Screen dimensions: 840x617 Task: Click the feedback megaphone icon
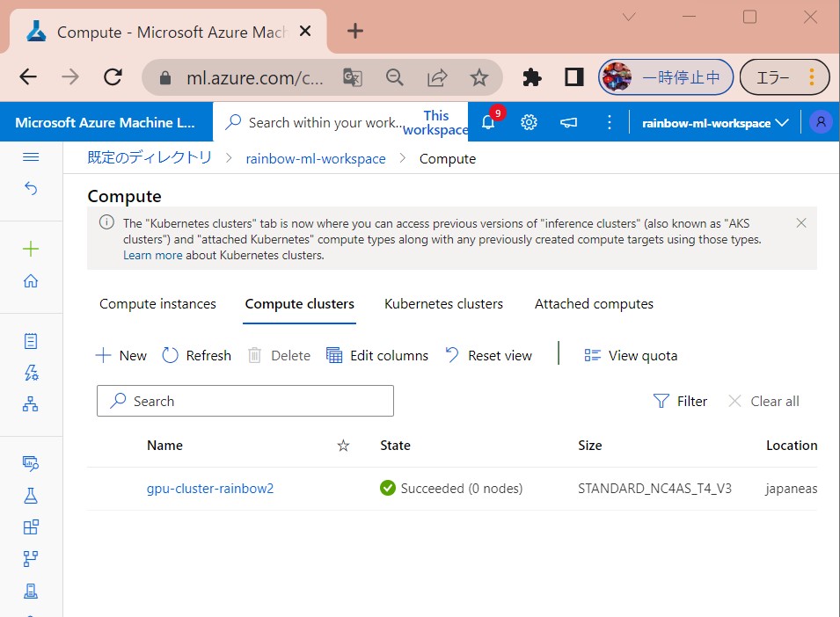pos(568,122)
